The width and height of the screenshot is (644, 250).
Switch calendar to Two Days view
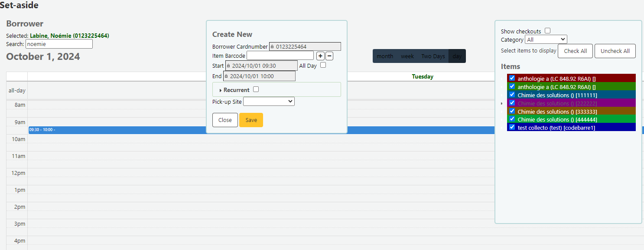click(x=433, y=56)
